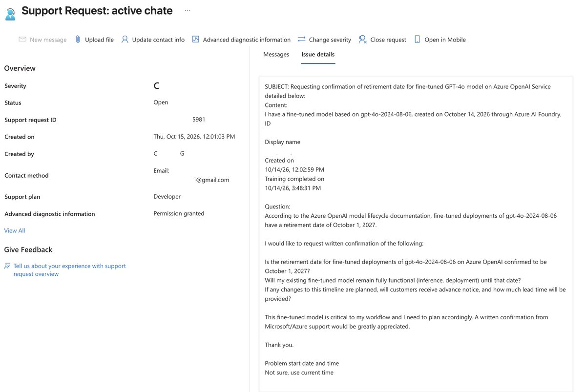Click the severity value C

tap(156, 86)
